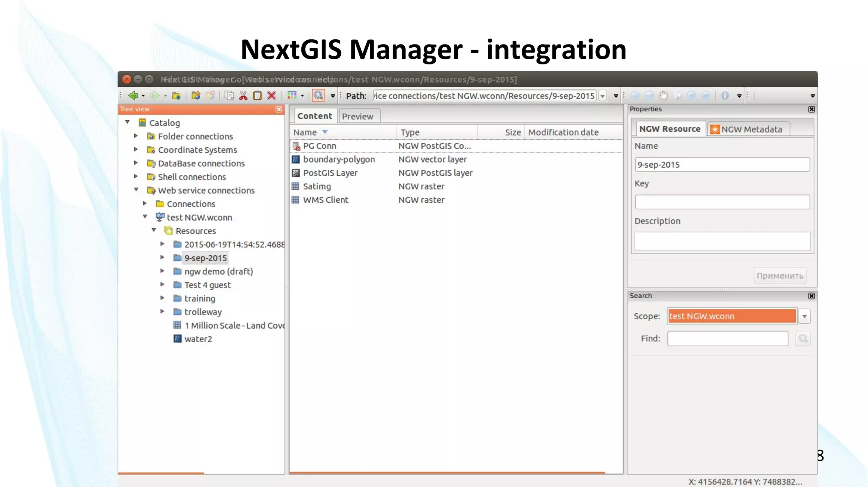Expand the trolleway folder node

pyautogui.click(x=162, y=312)
